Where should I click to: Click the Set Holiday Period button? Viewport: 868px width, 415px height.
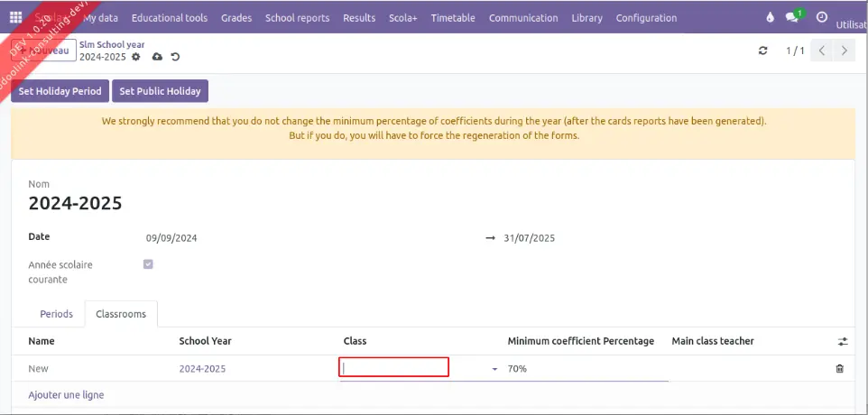[x=60, y=91]
